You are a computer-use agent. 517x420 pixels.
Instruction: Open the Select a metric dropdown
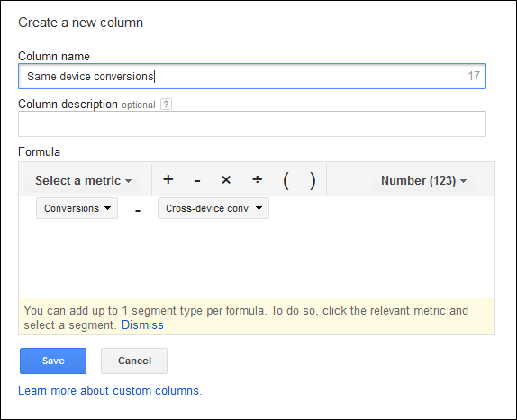[83, 181]
